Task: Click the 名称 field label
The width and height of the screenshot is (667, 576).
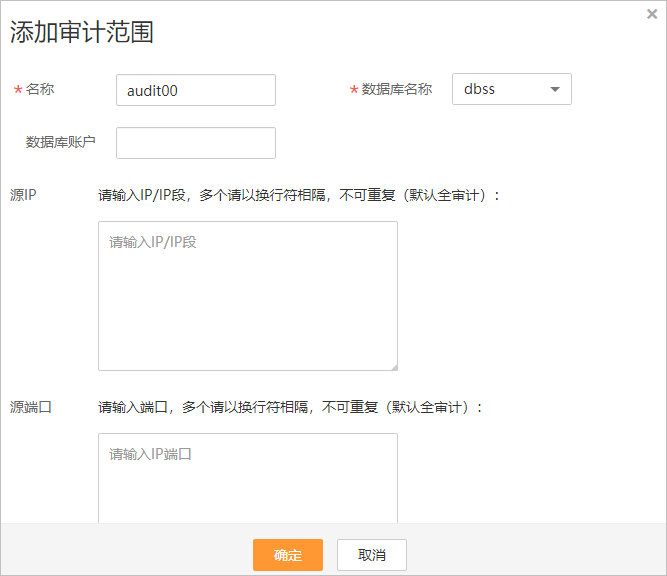Action: (40, 89)
